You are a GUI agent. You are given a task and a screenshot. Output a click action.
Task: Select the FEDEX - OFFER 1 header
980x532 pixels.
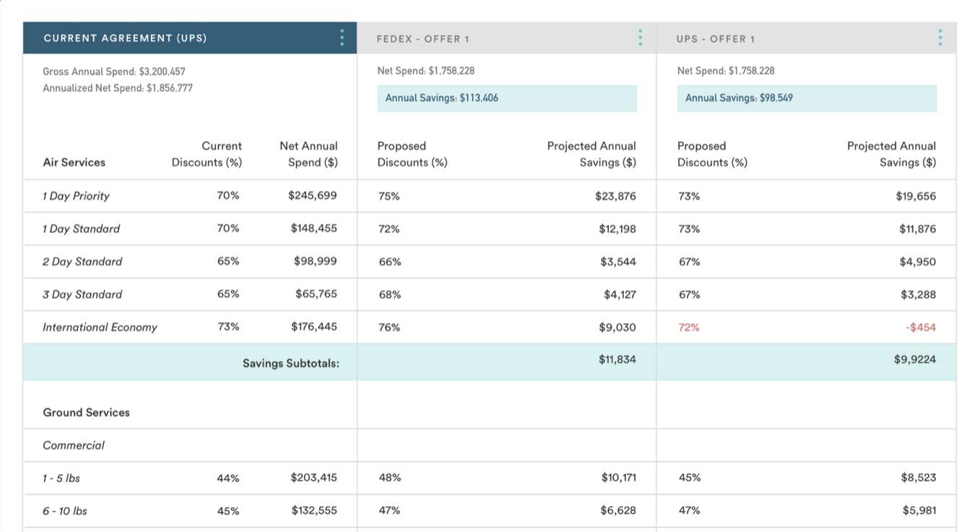[422, 39]
